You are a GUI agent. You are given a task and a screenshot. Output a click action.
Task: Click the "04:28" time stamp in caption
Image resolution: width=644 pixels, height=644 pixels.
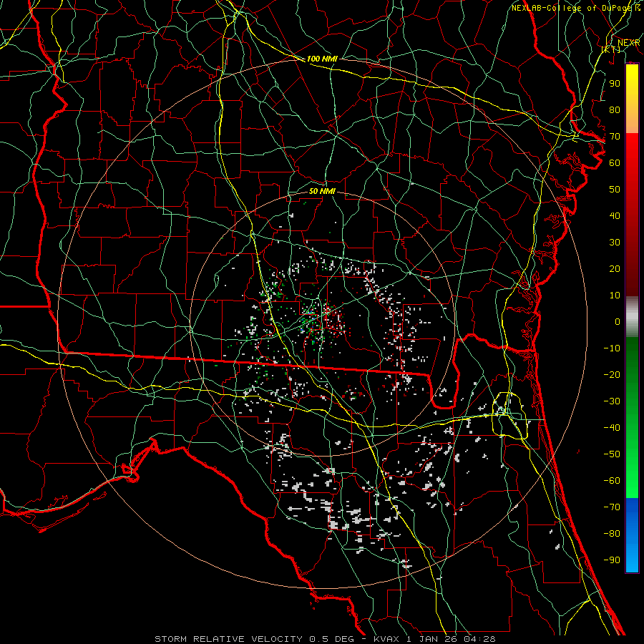click(480, 639)
